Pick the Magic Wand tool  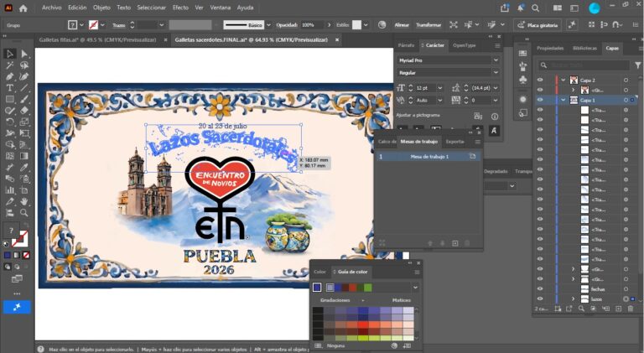9,65
